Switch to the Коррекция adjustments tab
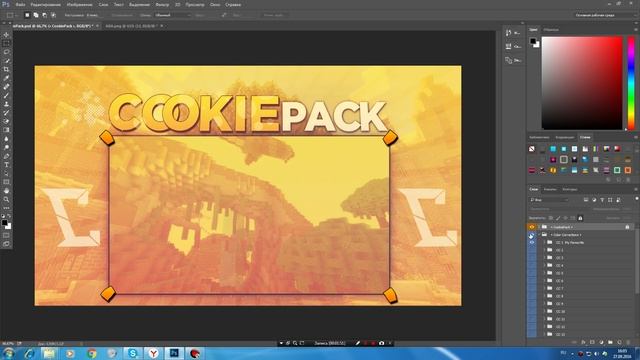Image resolution: width=640 pixels, height=360 pixels. click(565, 138)
